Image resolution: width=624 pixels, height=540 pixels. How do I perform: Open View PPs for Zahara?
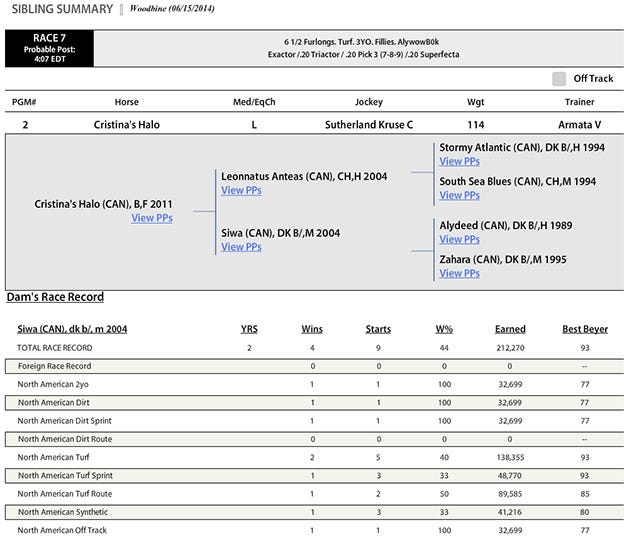click(x=459, y=273)
